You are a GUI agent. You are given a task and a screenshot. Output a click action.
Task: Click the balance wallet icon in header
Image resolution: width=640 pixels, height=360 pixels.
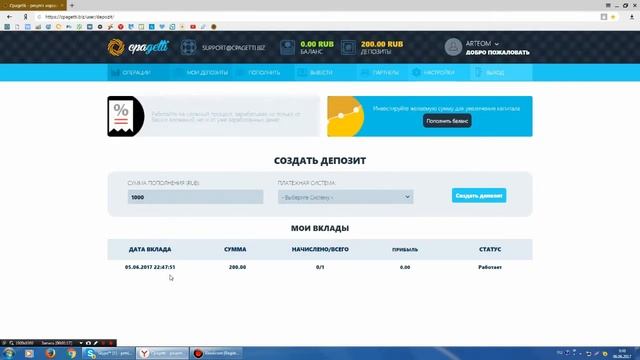tap(287, 47)
